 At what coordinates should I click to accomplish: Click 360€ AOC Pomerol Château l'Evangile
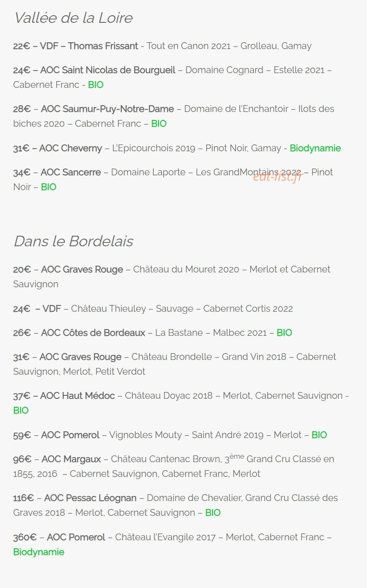pos(173,544)
